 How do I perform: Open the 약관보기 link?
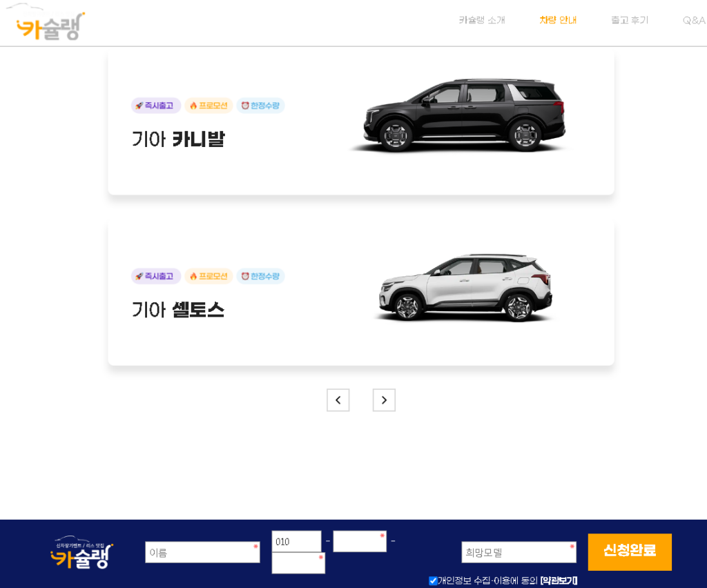(559, 580)
